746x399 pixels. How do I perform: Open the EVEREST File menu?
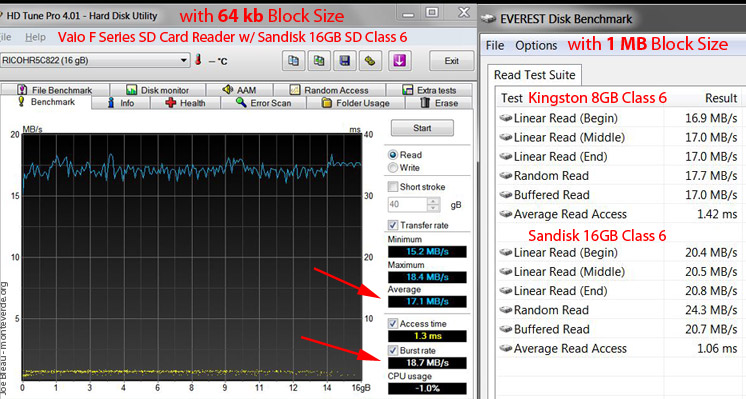[495, 46]
